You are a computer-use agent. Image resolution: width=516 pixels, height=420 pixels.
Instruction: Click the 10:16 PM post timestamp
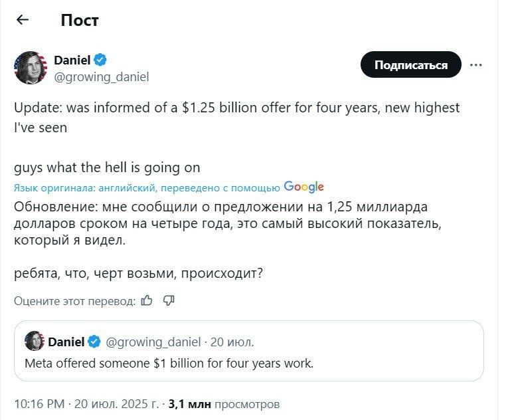[39, 403]
